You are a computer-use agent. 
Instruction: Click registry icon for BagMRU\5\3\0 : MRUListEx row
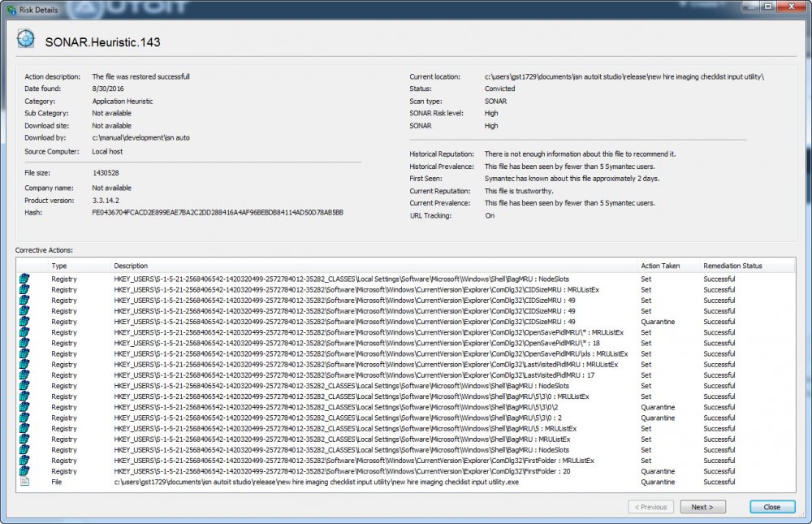tap(24, 396)
